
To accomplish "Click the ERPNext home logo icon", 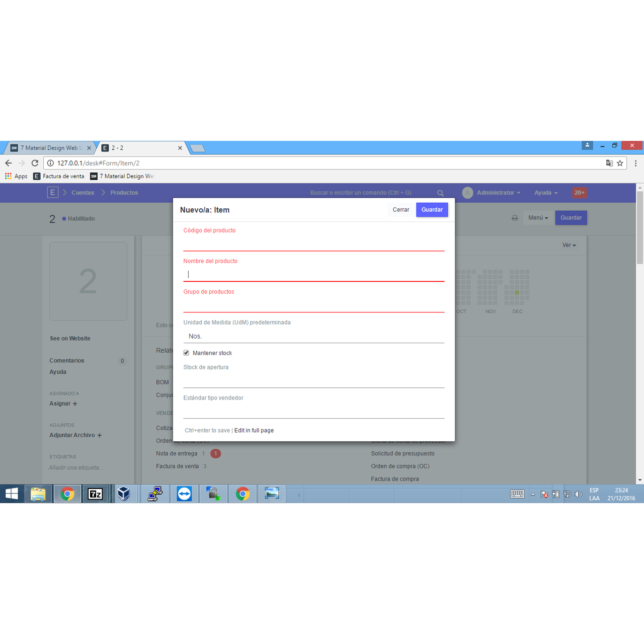I will click(x=52, y=193).
